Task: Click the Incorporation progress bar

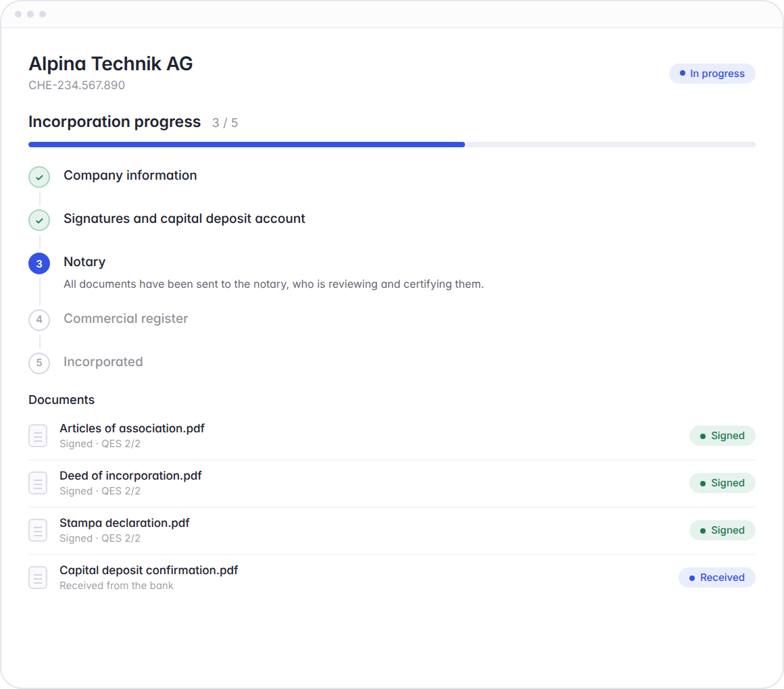Action: pyautogui.click(x=392, y=145)
